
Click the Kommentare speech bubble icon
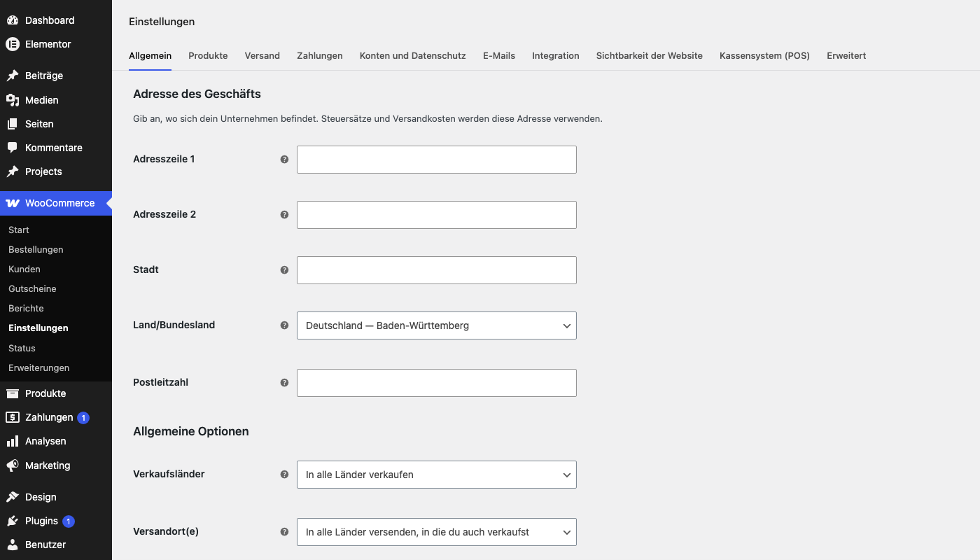click(x=13, y=148)
